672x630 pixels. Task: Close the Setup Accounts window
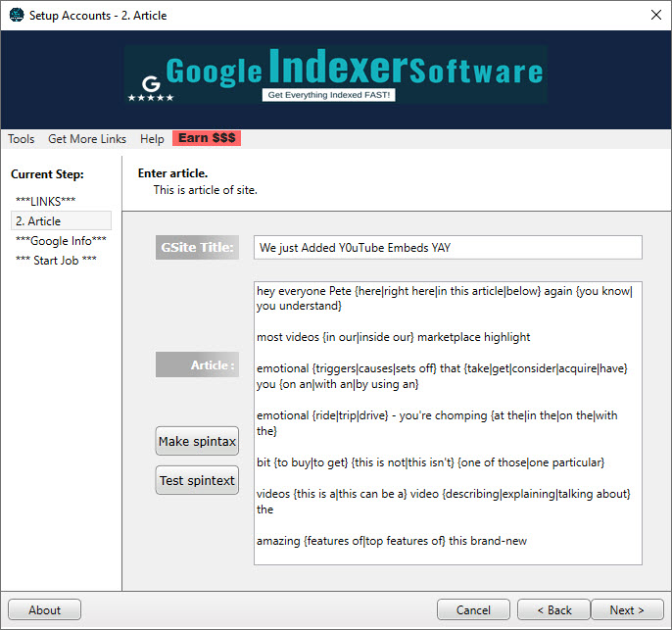[x=655, y=15]
